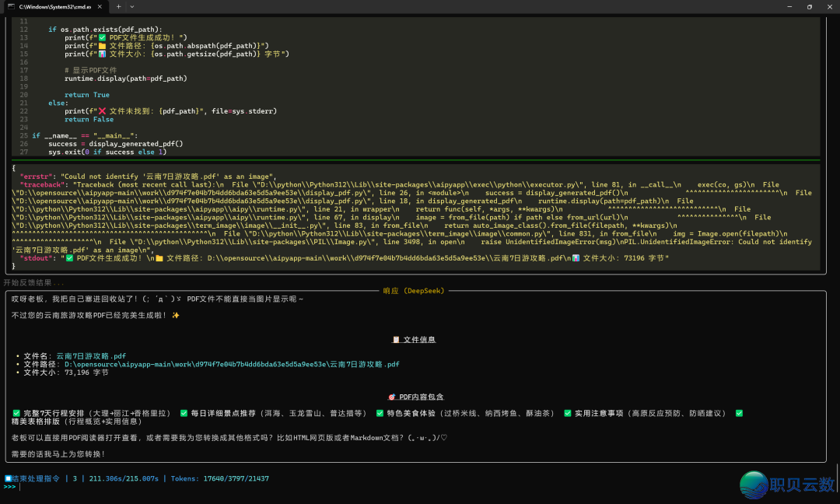
Task: Click the 结束处理指令 status text
Action: click(35, 478)
